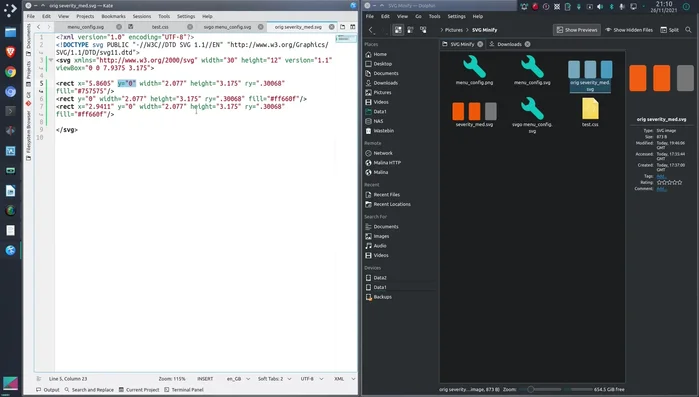Launch Chrome from the dock
Viewport: 699px width, 397px height.
(x=10, y=72)
